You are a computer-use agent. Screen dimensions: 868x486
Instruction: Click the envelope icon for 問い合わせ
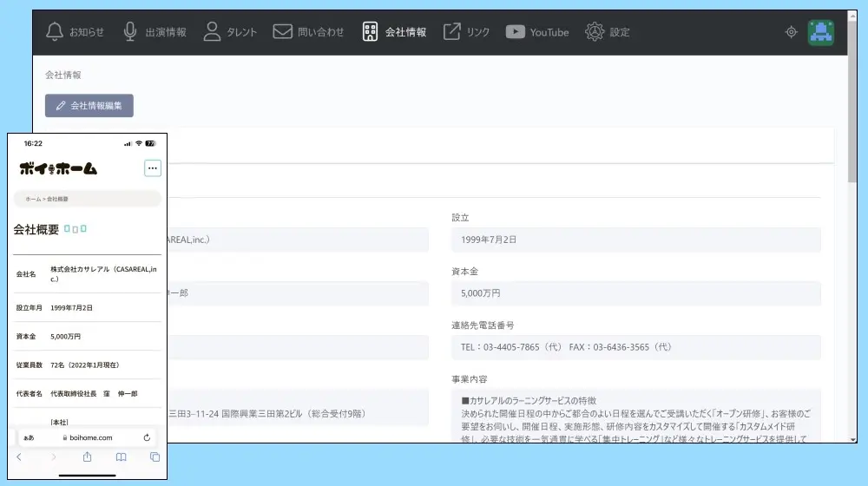(282, 31)
